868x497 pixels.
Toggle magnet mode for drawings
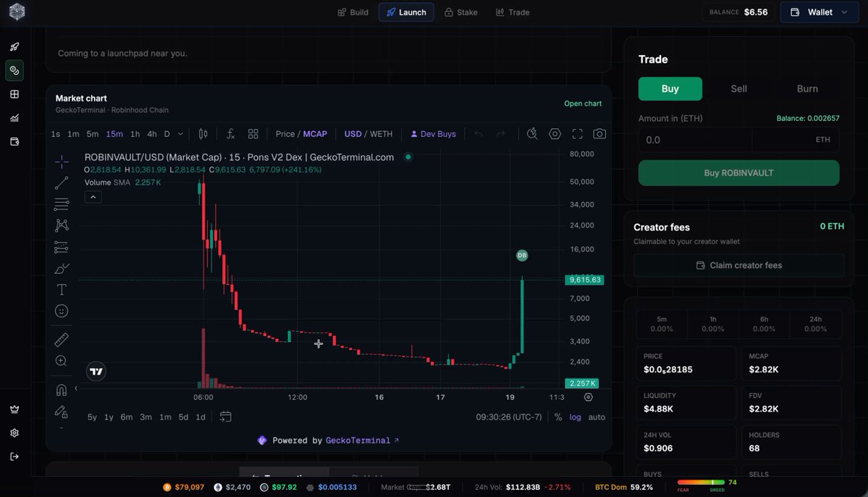pyautogui.click(x=62, y=390)
